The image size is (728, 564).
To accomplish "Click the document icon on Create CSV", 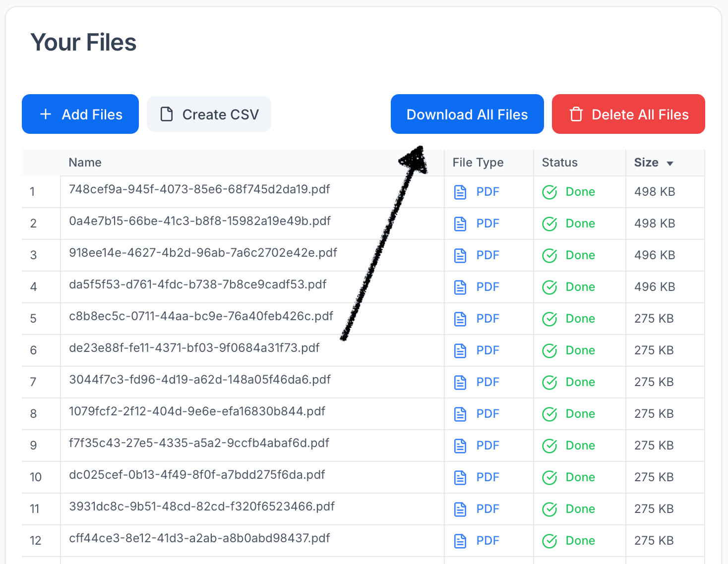I will point(167,114).
